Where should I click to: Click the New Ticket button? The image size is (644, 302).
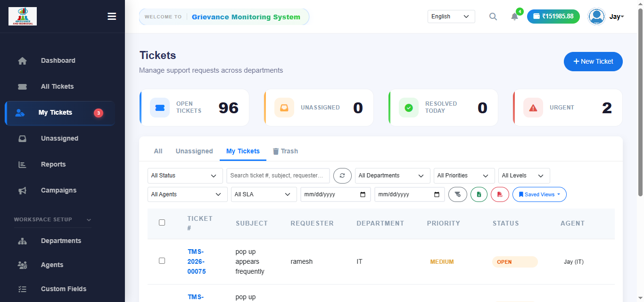tap(593, 61)
